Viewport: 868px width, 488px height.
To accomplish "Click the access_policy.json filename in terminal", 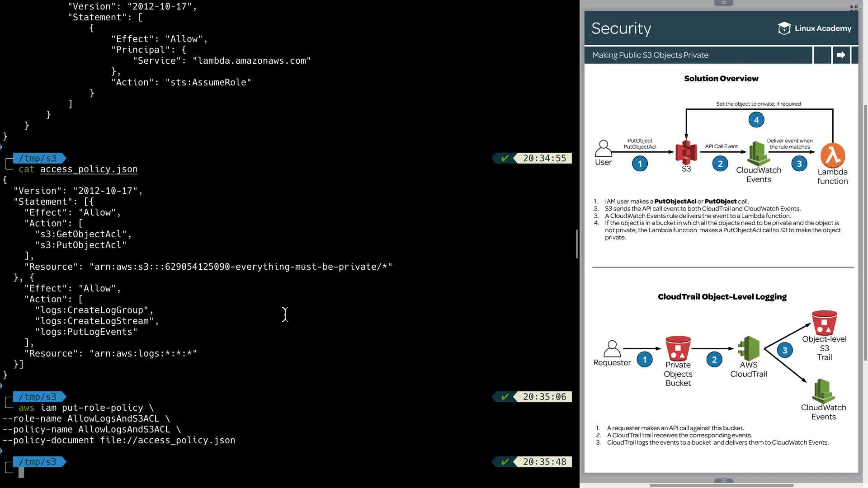I will (x=89, y=169).
